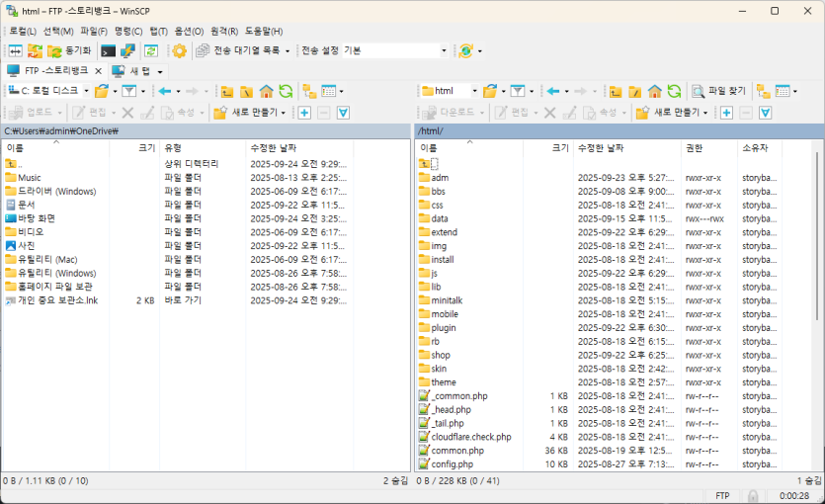Open the terminal console icon

pyautogui.click(x=108, y=50)
